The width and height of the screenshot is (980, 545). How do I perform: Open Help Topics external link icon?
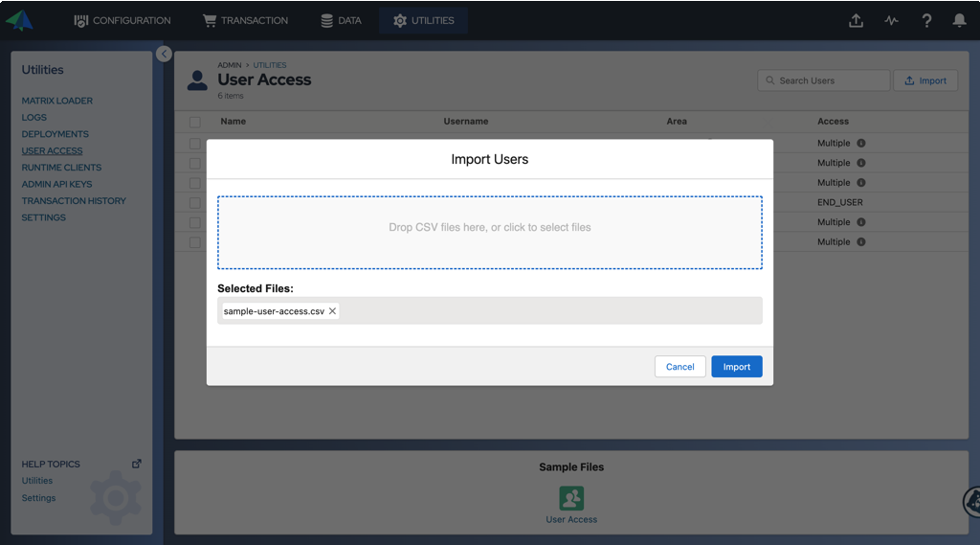click(136, 464)
